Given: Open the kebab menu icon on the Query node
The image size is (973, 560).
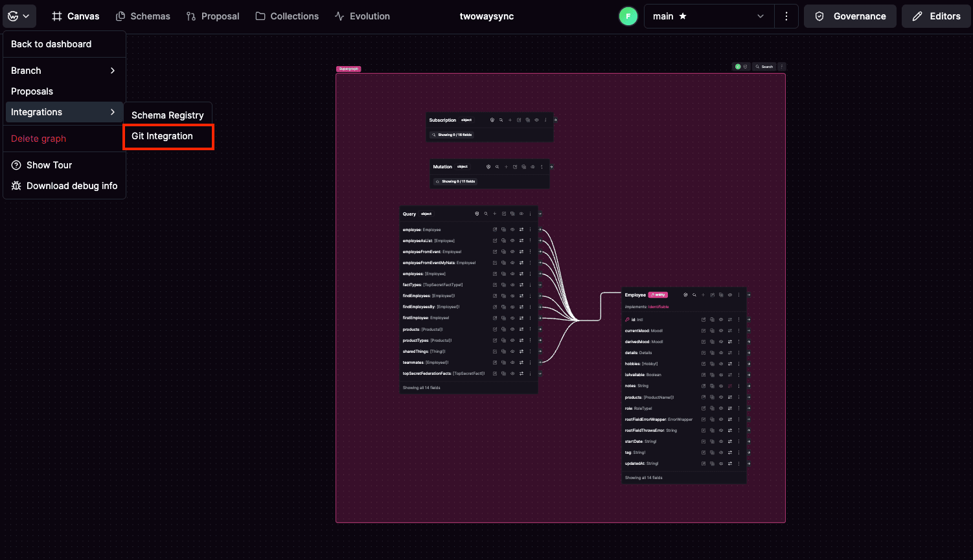Looking at the screenshot, I should tap(530, 214).
